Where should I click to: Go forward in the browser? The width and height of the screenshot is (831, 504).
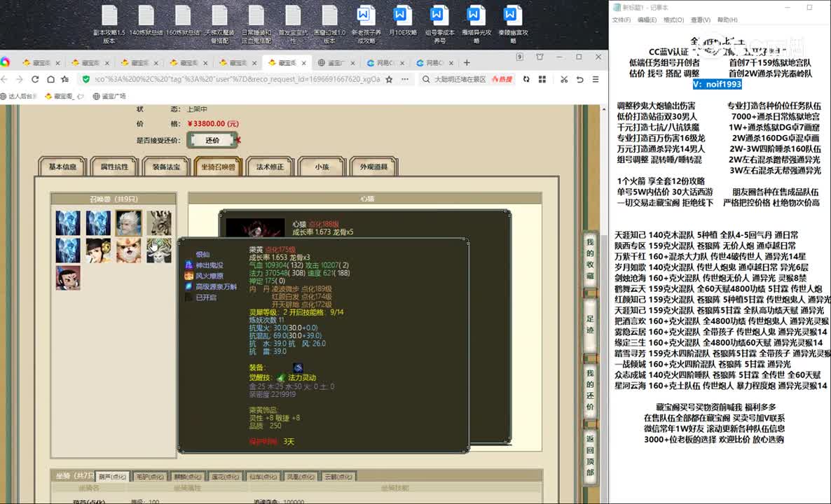[20, 79]
